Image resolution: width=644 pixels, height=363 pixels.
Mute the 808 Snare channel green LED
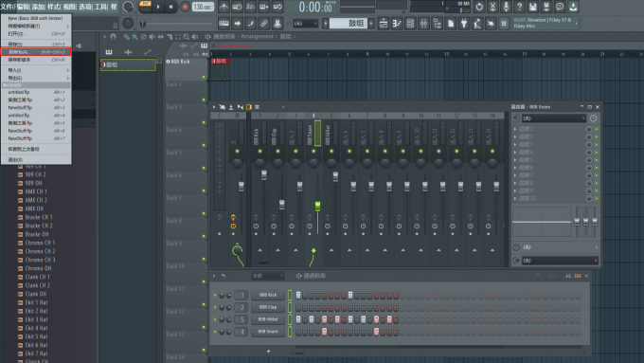click(215, 332)
